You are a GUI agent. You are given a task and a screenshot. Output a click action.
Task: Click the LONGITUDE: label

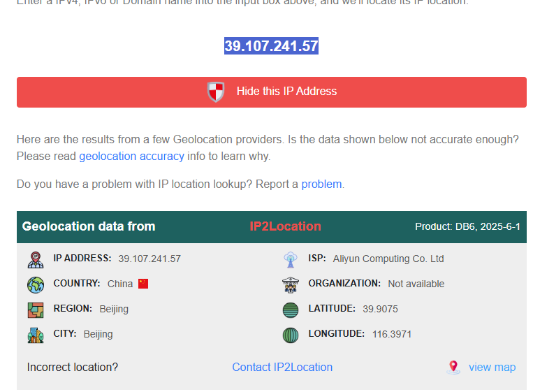click(337, 333)
